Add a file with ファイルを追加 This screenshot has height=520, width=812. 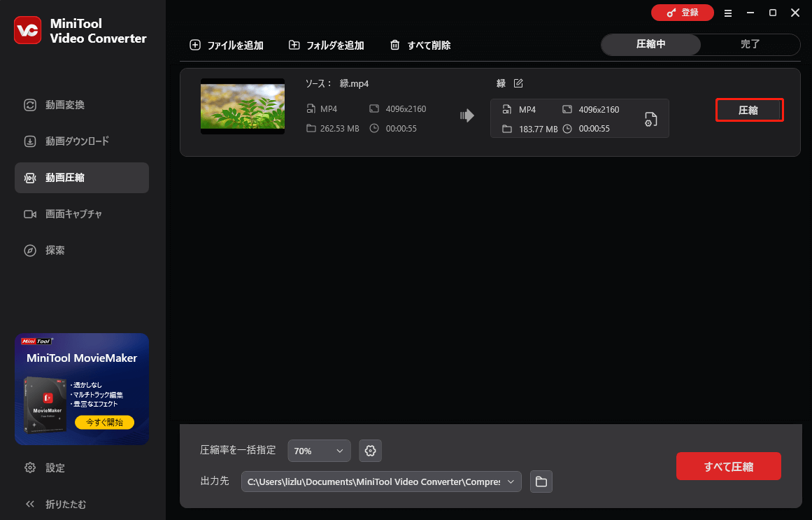coord(227,45)
